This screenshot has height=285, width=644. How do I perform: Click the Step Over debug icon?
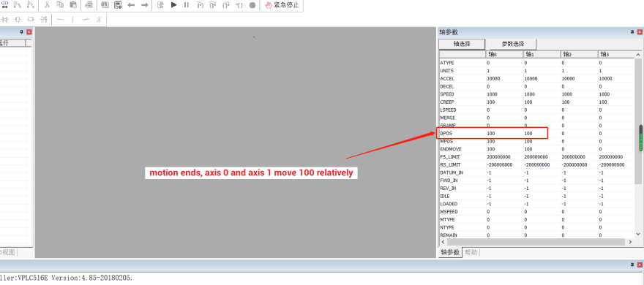(x=212, y=5)
